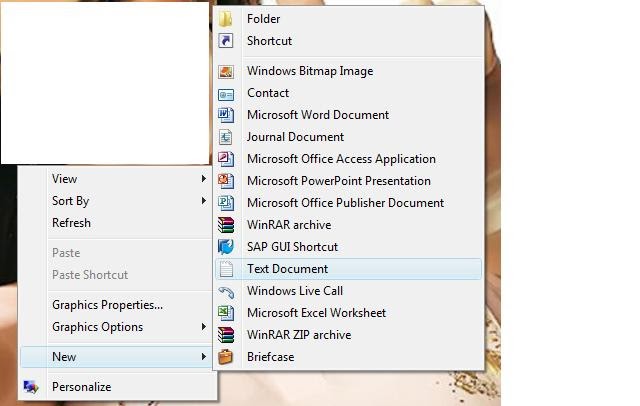Screen dimensions: 640x406
Task: Click the Folder icon in New submenu
Action: [226, 19]
